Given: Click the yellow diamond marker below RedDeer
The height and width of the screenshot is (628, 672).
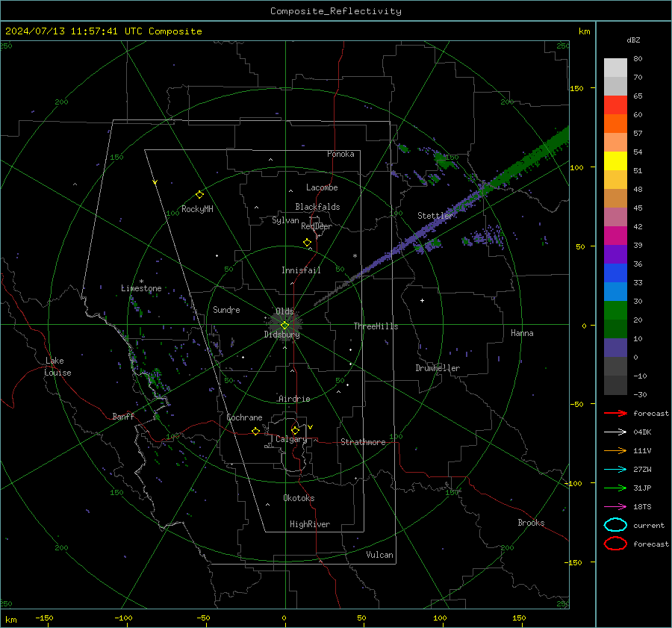Looking at the screenshot, I should pyautogui.click(x=307, y=242).
